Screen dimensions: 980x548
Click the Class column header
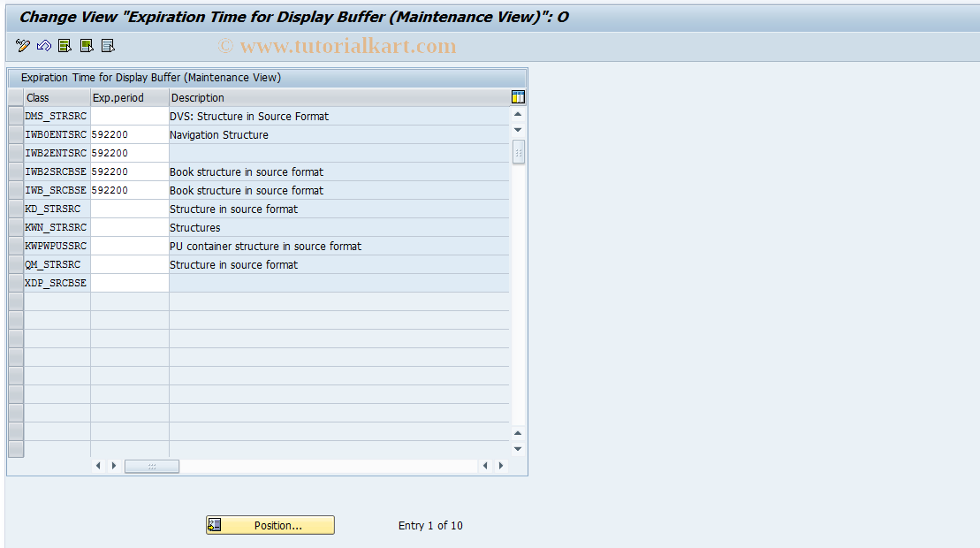[x=57, y=97]
